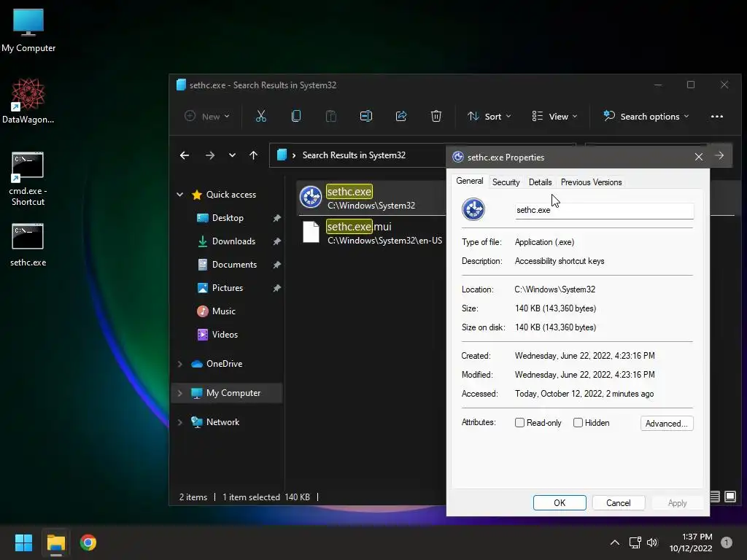Open My Computer desktop icon

coord(28,31)
